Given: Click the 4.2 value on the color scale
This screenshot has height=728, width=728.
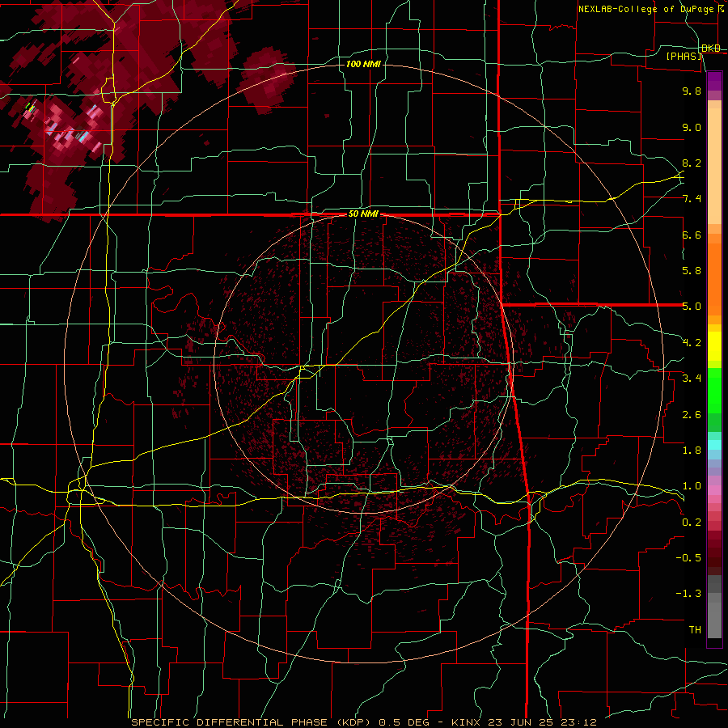Looking at the screenshot, I should pos(692,343).
